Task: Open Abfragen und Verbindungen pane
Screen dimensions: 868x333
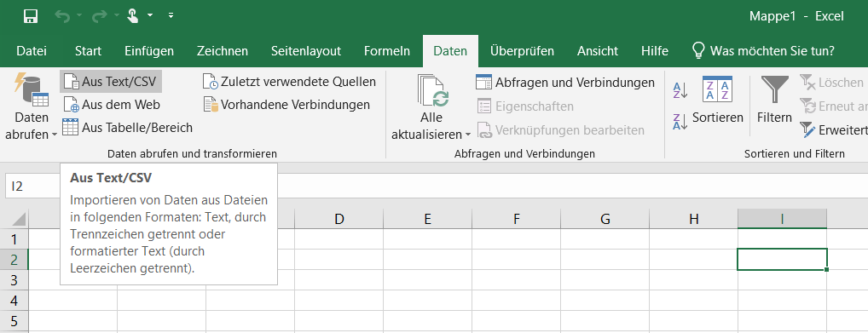Action: (x=565, y=83)
